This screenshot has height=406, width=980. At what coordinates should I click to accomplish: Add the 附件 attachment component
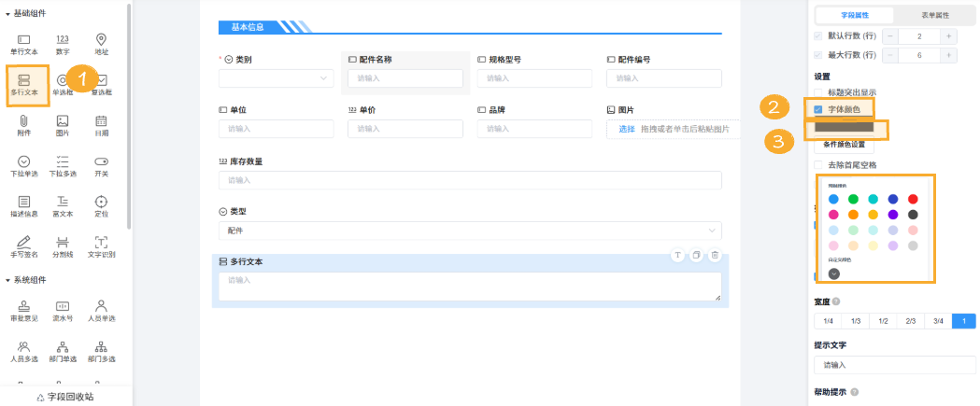coord(24,125)
